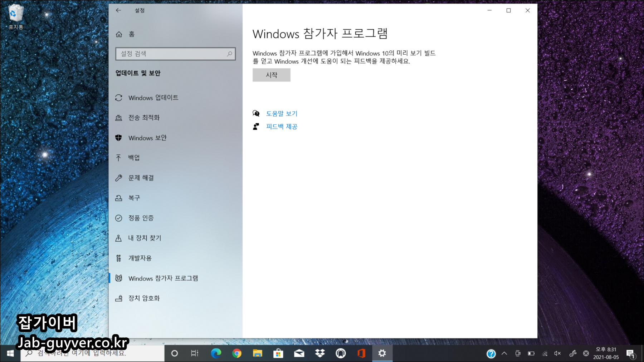Open Microsoft Store from taskbar
Viewport: 644px width, 362px height.
278,353
